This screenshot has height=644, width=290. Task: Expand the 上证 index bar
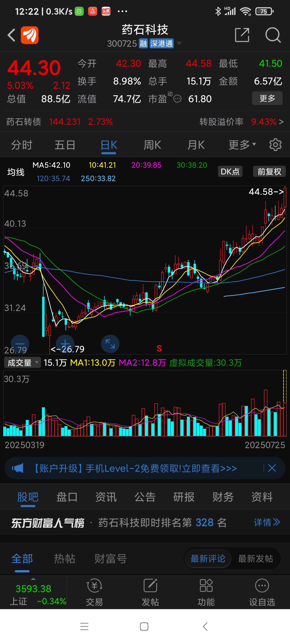tap(33, 579)
